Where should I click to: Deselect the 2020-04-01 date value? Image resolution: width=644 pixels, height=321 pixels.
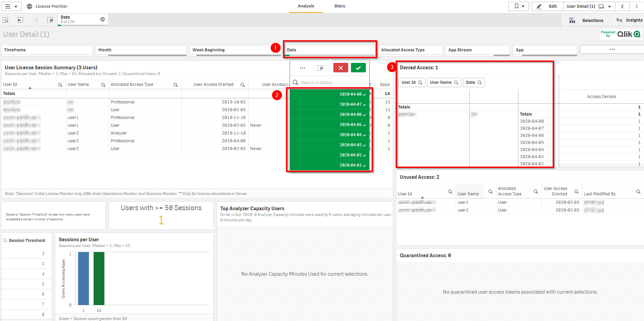(x=329, y=165)
